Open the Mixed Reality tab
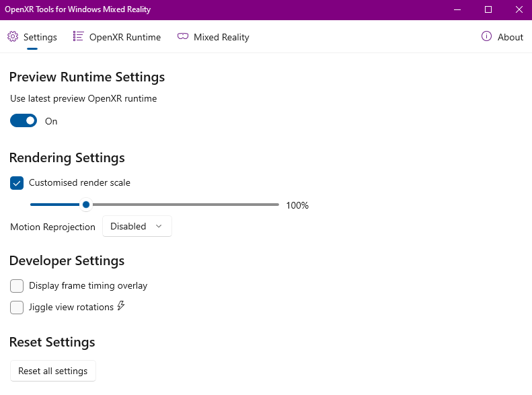The width and height of the screenshot is (532, 395). (213, 37)
